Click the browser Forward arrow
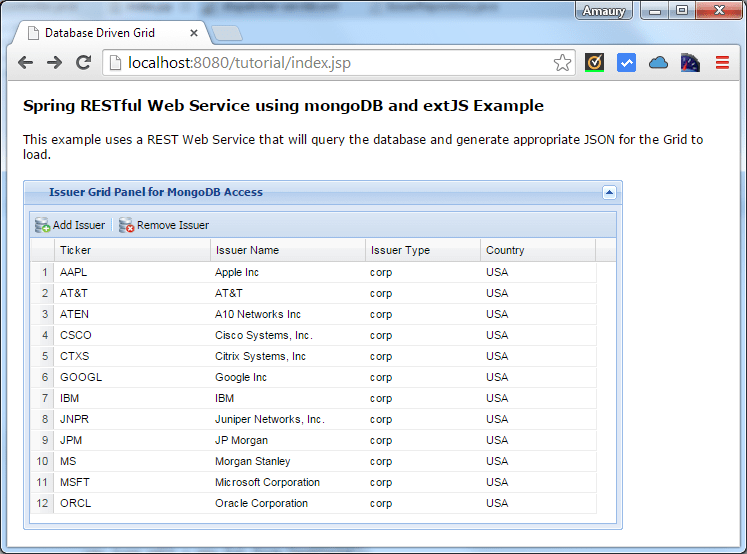This screenshot has height=554, width=747. 54,62
